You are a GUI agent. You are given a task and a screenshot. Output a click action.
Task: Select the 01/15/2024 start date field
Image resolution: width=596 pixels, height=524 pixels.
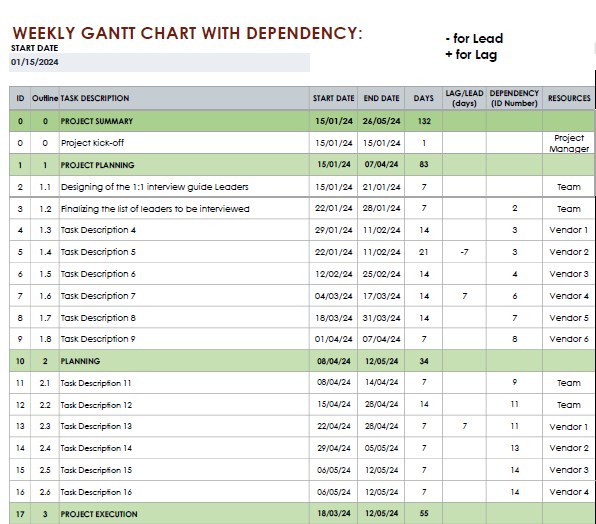coord(159,62)
